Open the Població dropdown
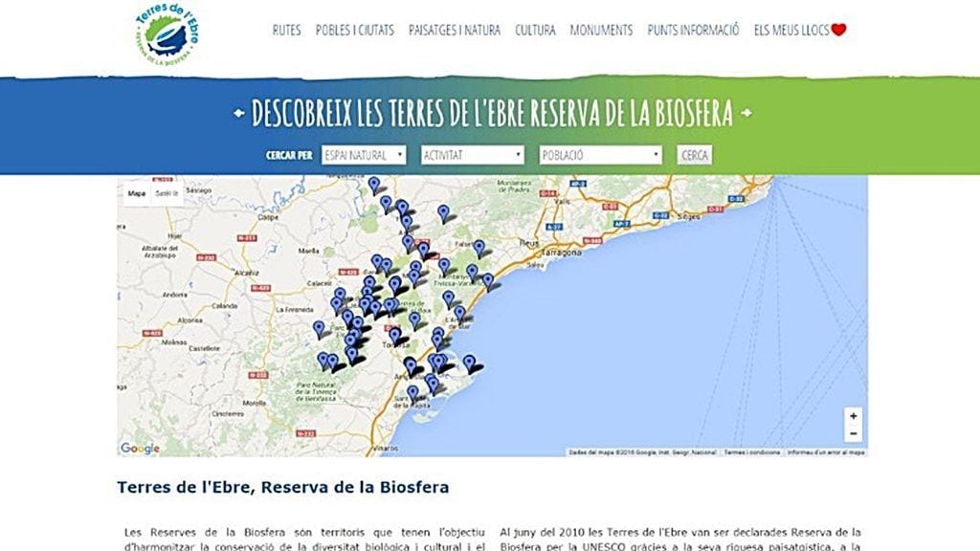The image size is (980, 551). click(x=601, y=155)
